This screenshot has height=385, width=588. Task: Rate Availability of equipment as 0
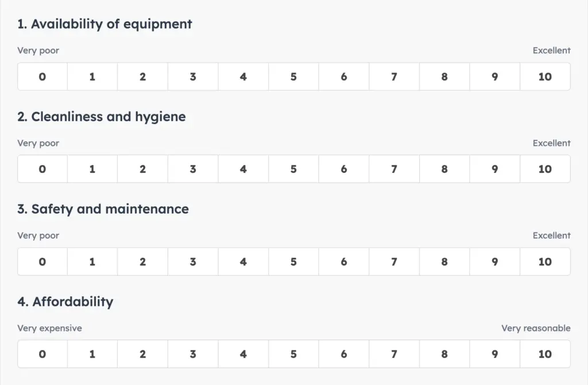(x=42, y=76)
